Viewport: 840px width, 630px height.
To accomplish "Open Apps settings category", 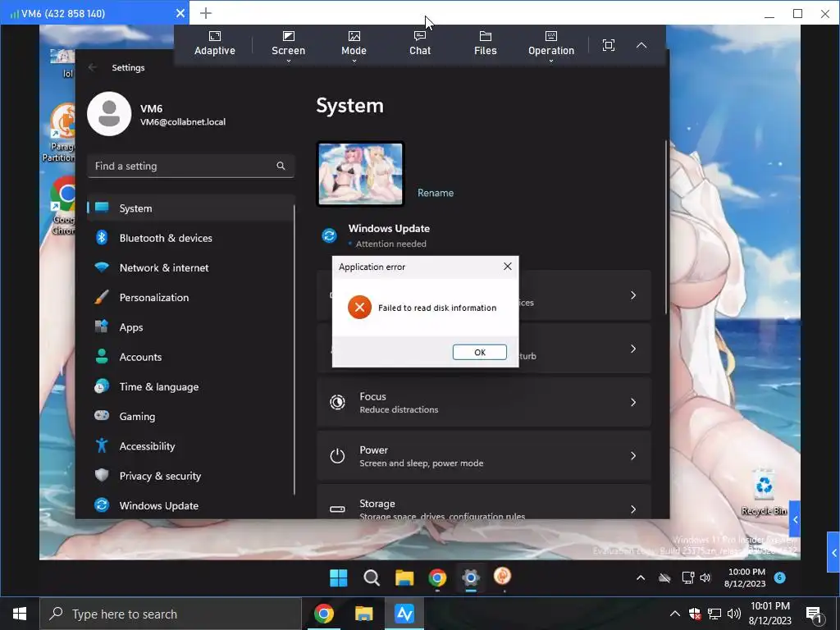I will (190, 327).
